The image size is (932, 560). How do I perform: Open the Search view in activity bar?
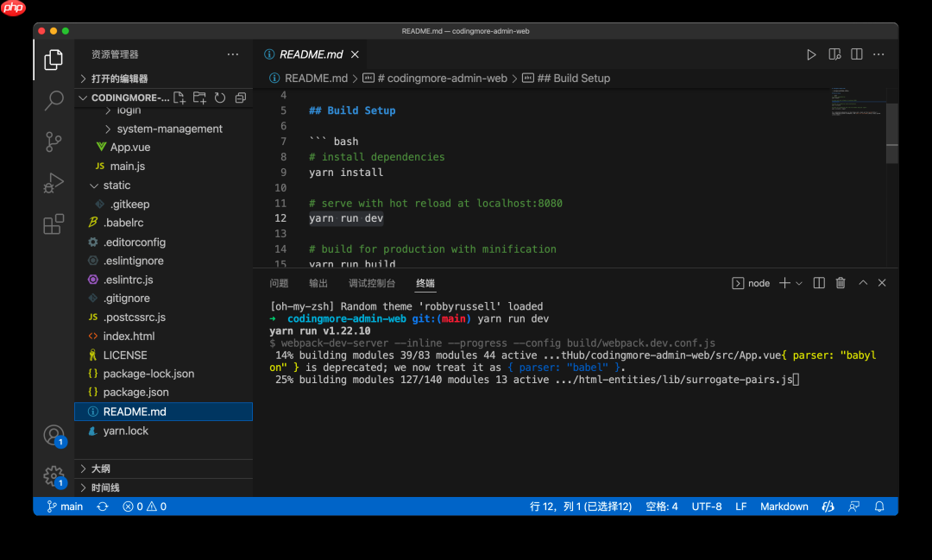[54, 100]
